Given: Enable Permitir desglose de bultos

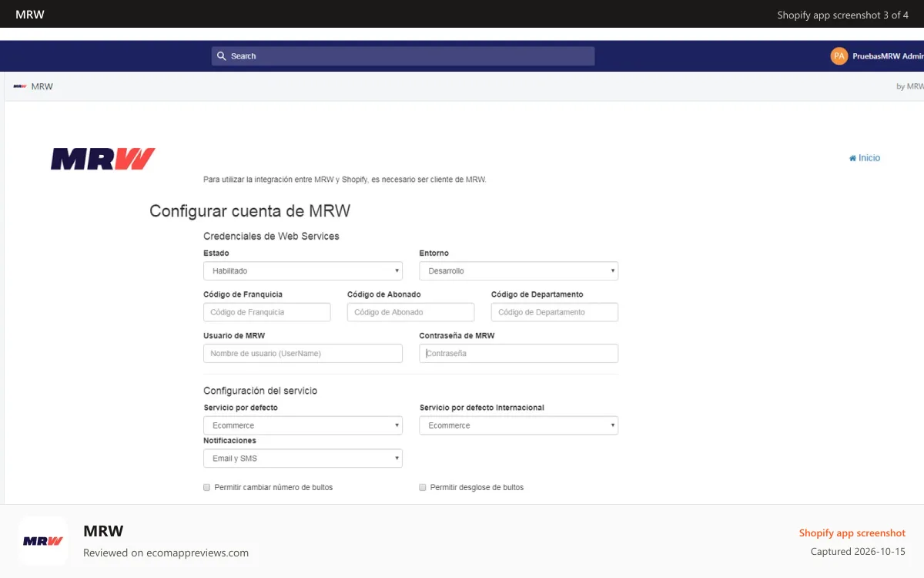Looking at the screenshot, I should point(422,488).
